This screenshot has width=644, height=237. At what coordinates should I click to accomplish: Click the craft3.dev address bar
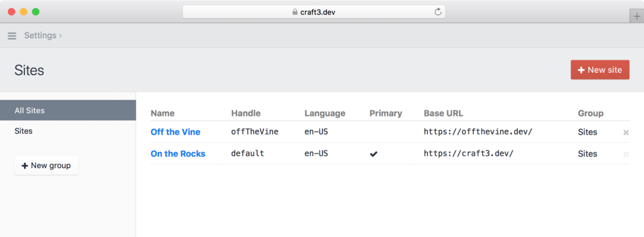tap(314, 12)
